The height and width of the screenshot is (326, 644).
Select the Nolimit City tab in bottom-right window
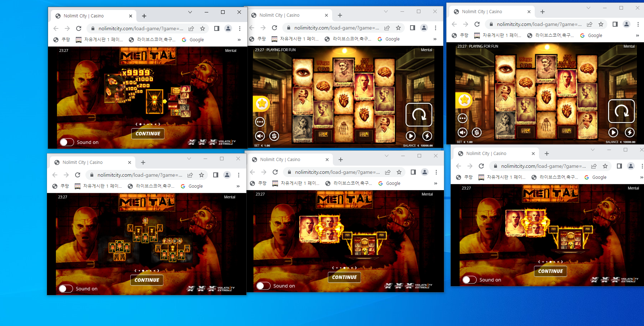pyautogui.click(x=497, y=154)
